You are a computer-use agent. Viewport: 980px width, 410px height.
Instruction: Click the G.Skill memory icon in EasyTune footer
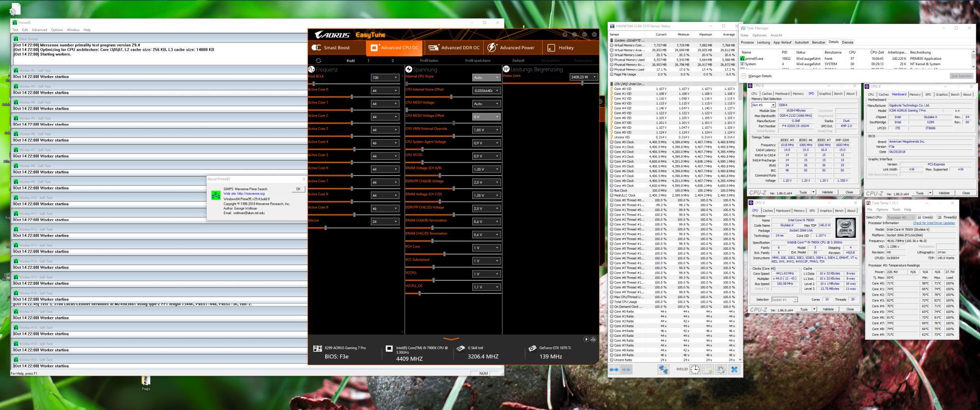[x=461, y=349]
